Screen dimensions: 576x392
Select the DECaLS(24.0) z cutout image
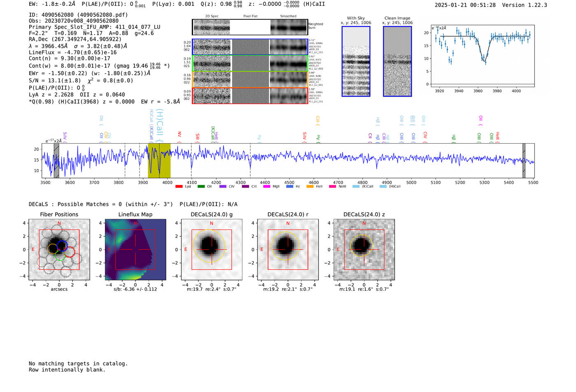[364, 249]
